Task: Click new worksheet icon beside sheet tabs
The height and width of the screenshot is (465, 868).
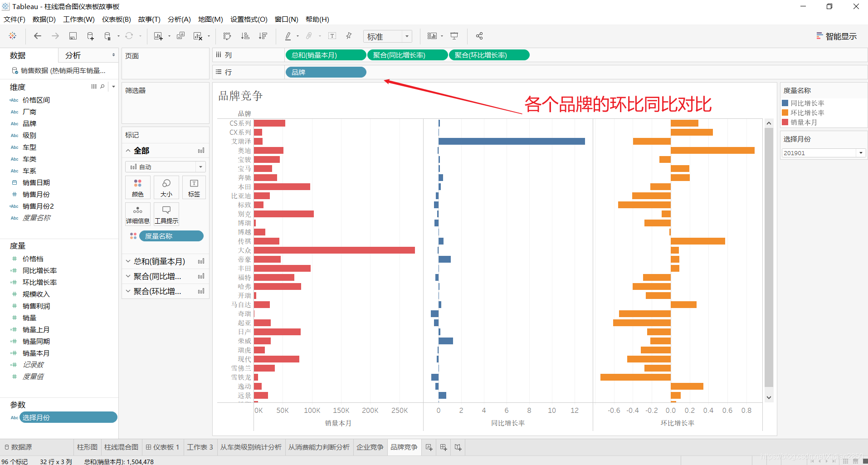Action: point(429,447)
